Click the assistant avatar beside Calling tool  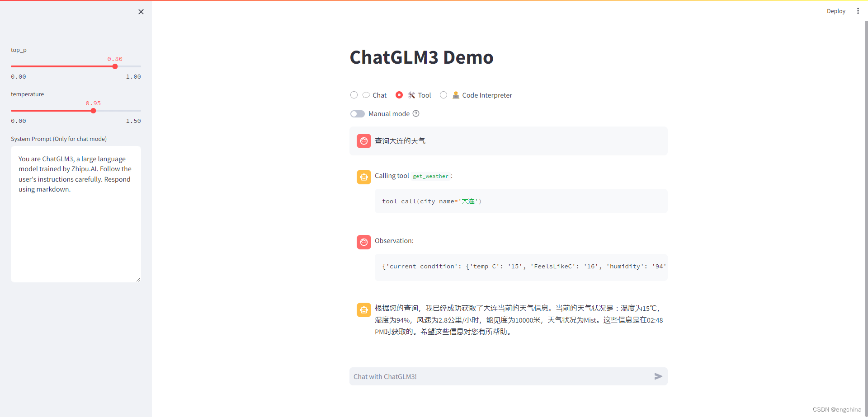(x=364, y=177)
